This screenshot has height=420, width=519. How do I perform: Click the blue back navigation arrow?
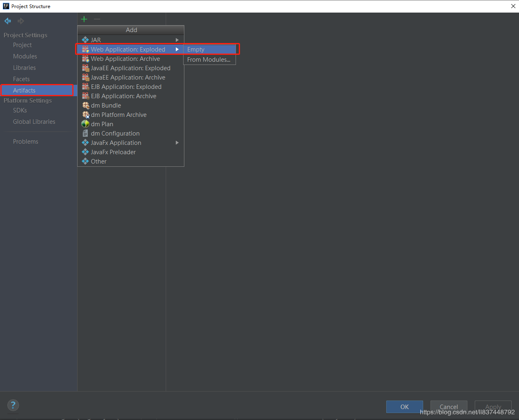pos(8,21)
